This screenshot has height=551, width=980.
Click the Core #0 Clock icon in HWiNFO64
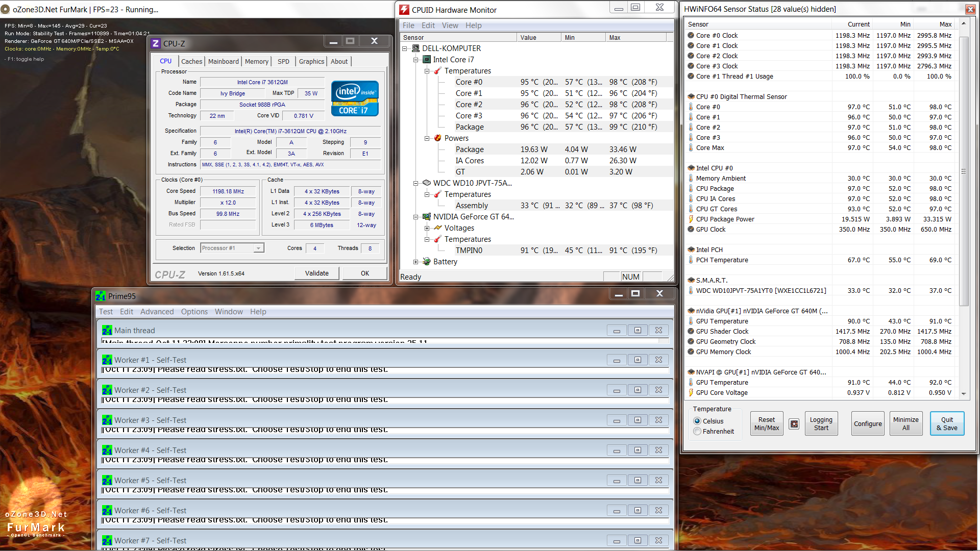point(691,36)
